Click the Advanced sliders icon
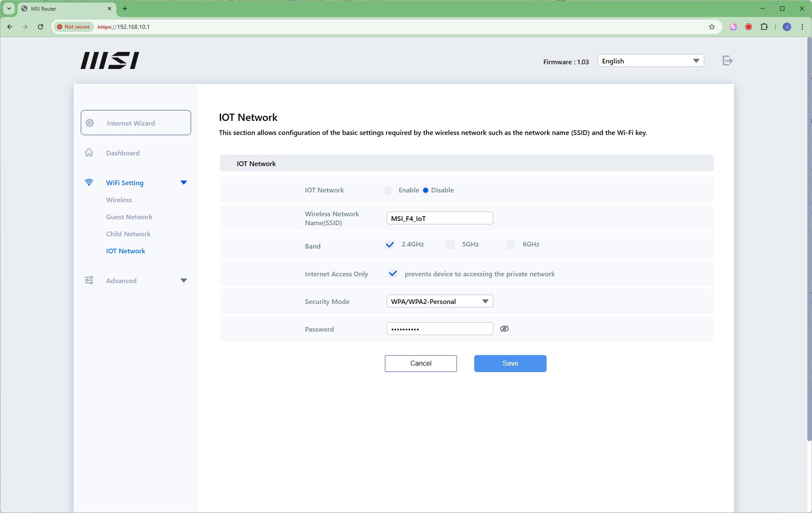 [89, 281]
